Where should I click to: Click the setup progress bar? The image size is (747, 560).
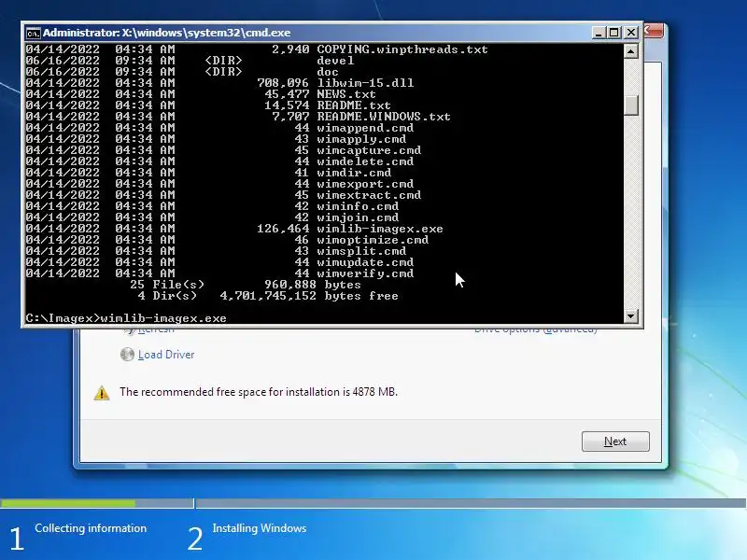[x=373, y=503]
